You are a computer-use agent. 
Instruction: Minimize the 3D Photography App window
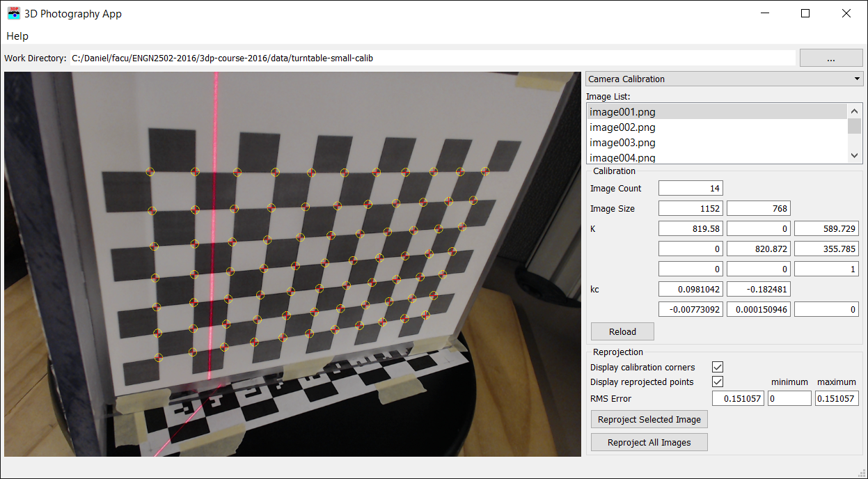click(x=764, y=13)
